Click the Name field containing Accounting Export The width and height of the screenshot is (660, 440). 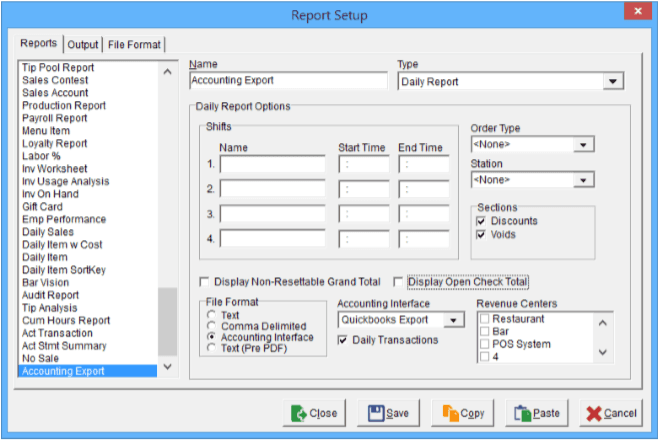point(287,82)
